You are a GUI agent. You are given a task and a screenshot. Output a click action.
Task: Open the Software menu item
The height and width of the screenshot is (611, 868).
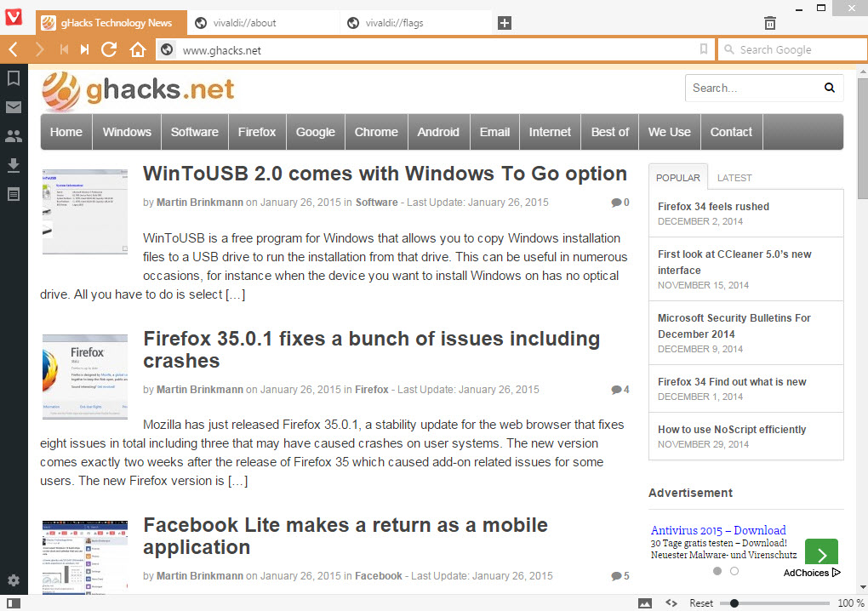click(194, 132)
